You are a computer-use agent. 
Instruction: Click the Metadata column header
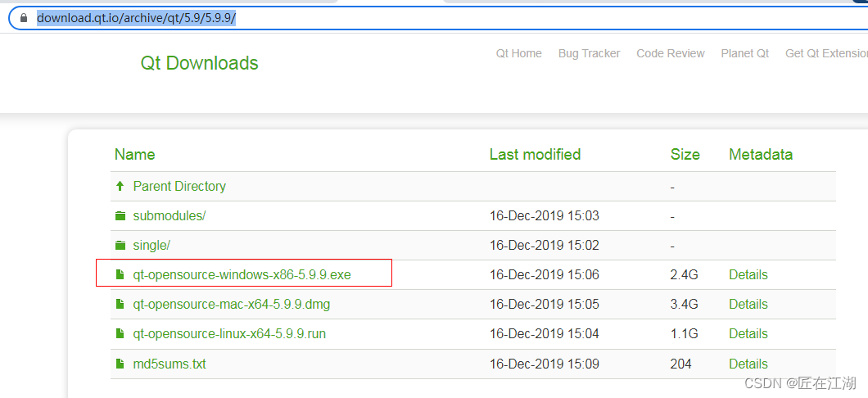(761, 154)
